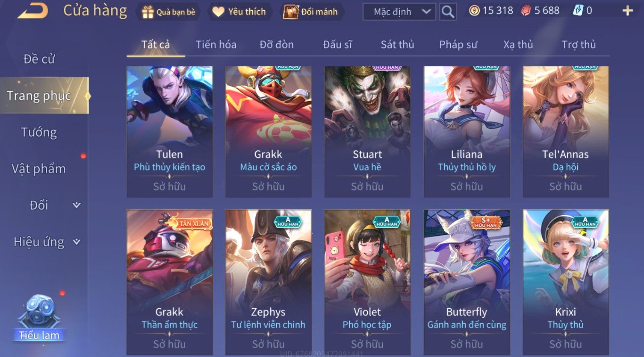The width and height of the screenshot is (644, 357).
Task: Click the gold coin currency icon
Action: point(474,11)
